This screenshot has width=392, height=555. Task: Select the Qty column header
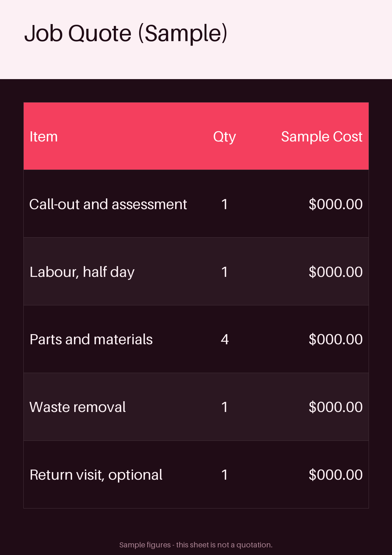224,137
